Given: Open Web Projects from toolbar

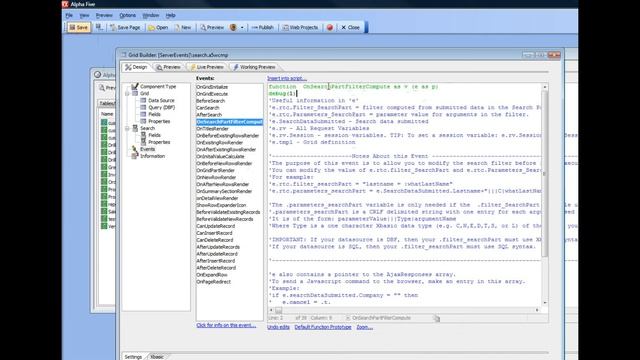Looking at the screenshot, I should [300, 27].
